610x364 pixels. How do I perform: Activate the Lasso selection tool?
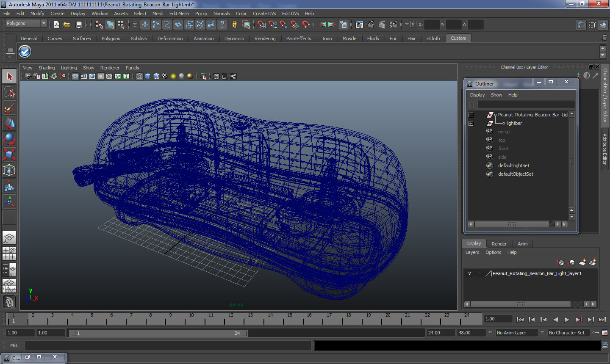[9, 92]
